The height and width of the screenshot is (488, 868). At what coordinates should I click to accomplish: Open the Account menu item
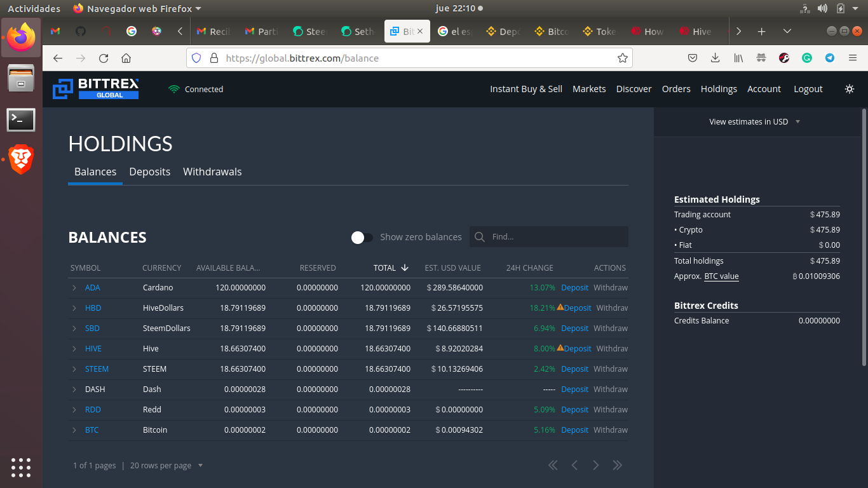click(764, 89)
